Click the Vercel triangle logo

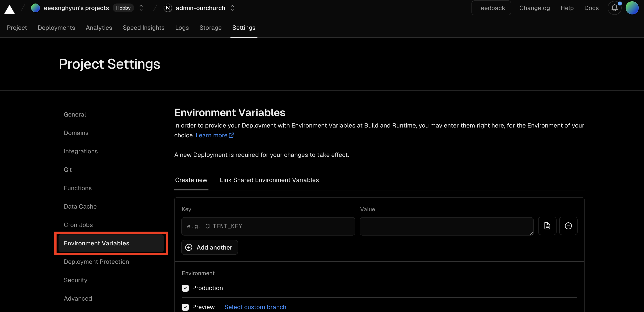(9, 9)
